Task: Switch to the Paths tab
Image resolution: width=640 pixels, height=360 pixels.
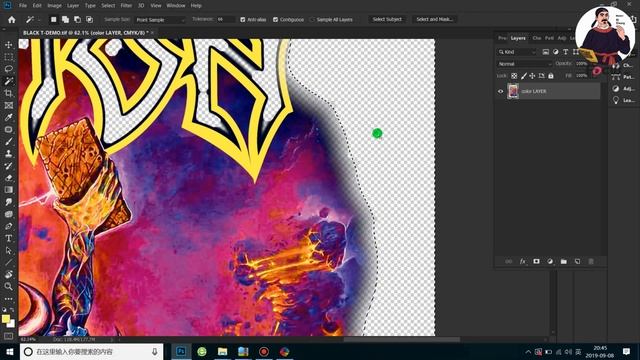Action: (x=549, y=38)
